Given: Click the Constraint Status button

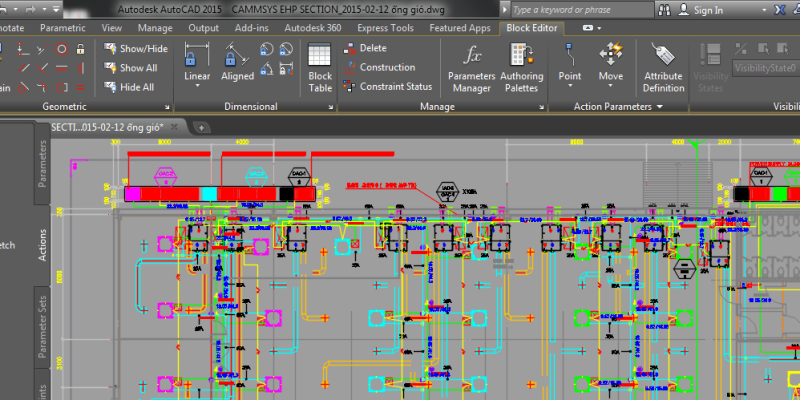Looking at the screenshot, I should (388, 87).
